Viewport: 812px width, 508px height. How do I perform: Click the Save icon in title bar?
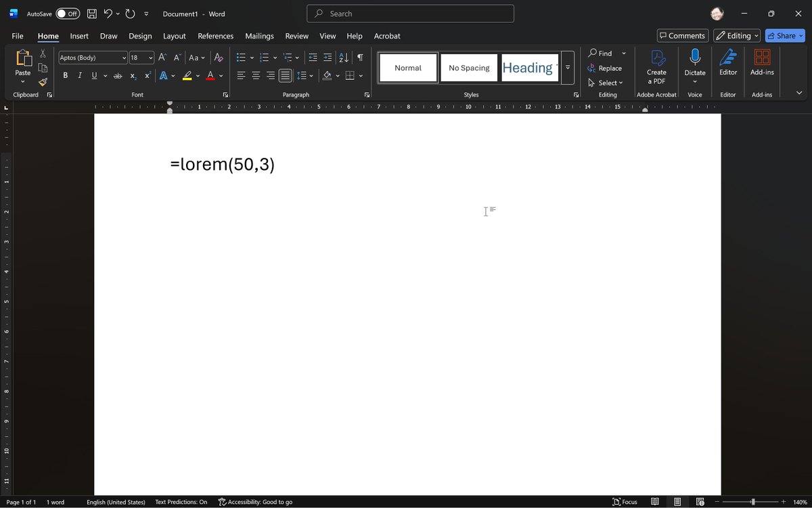click(91, 14)
